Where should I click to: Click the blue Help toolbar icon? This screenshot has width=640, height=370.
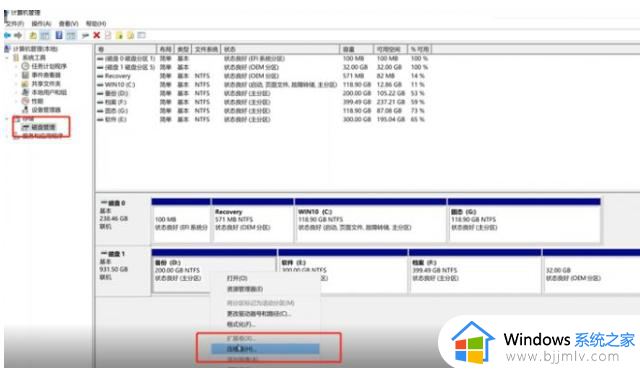click(x=59, y=35)
